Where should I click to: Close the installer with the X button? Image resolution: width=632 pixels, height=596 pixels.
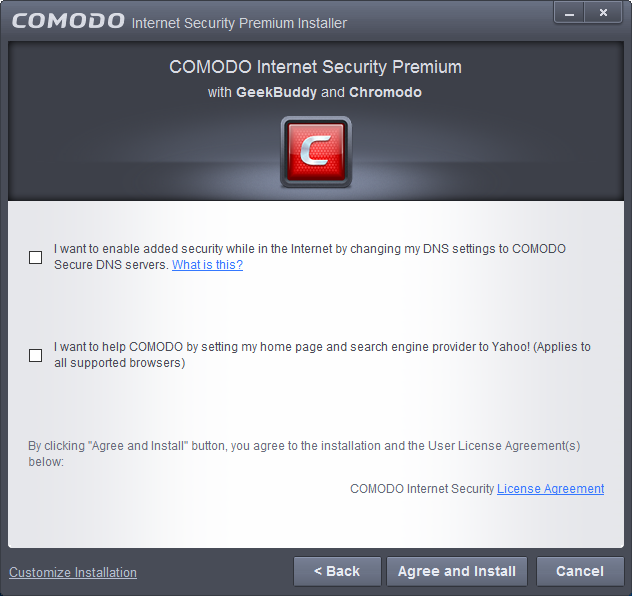pos(603,13)
